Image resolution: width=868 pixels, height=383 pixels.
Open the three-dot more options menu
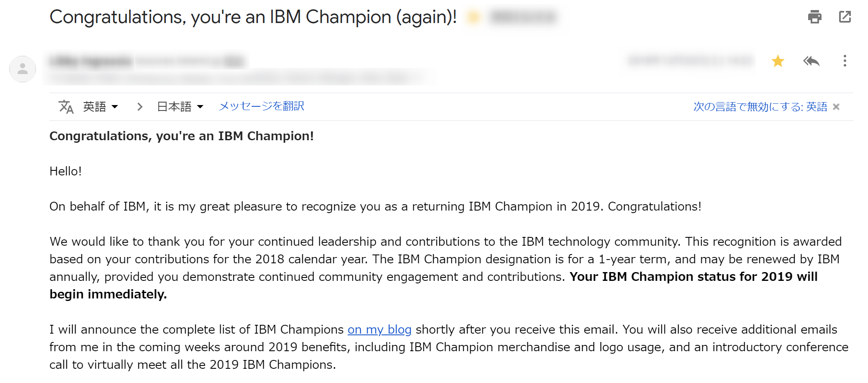pos(845,61)
